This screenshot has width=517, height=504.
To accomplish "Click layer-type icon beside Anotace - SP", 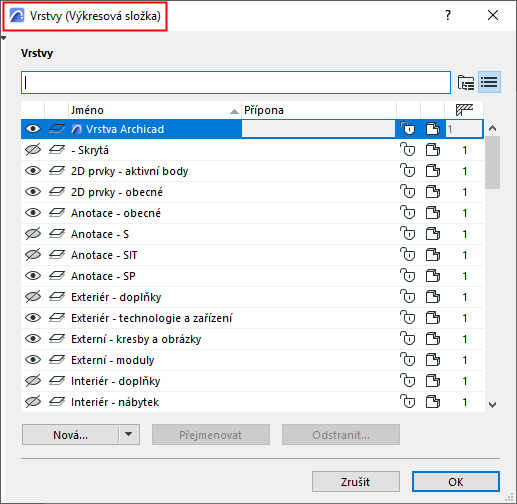I will click(x=57, y=276).
